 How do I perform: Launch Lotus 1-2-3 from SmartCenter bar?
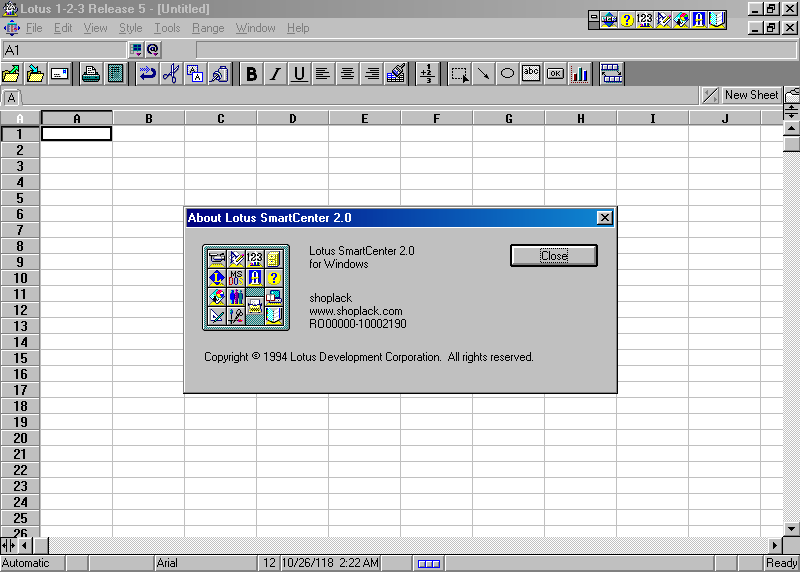pyautogui.click(x=644, y=20)
